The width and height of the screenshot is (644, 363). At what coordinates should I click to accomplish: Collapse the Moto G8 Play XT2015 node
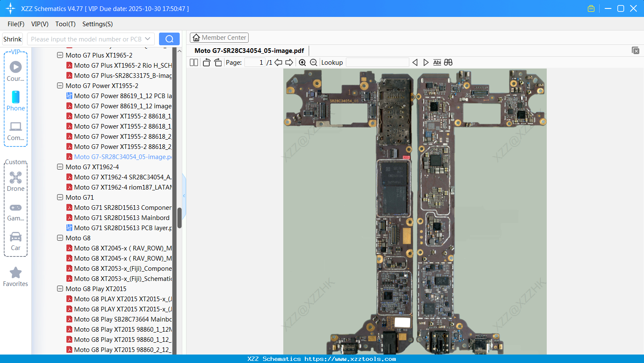(60, 289)
